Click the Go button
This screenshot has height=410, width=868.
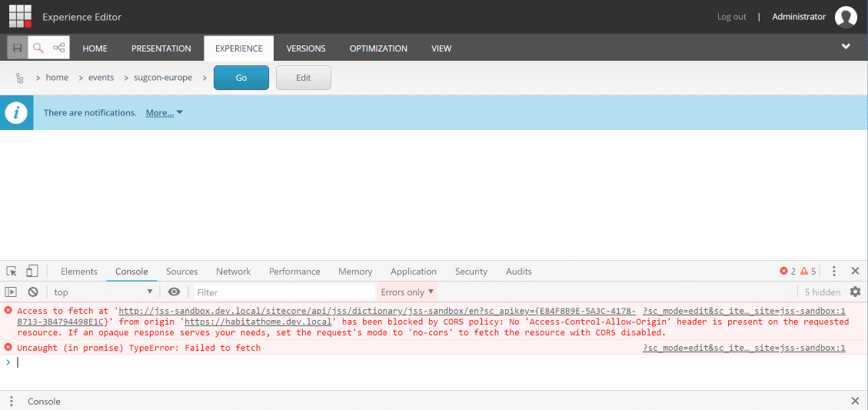[241, 78]
